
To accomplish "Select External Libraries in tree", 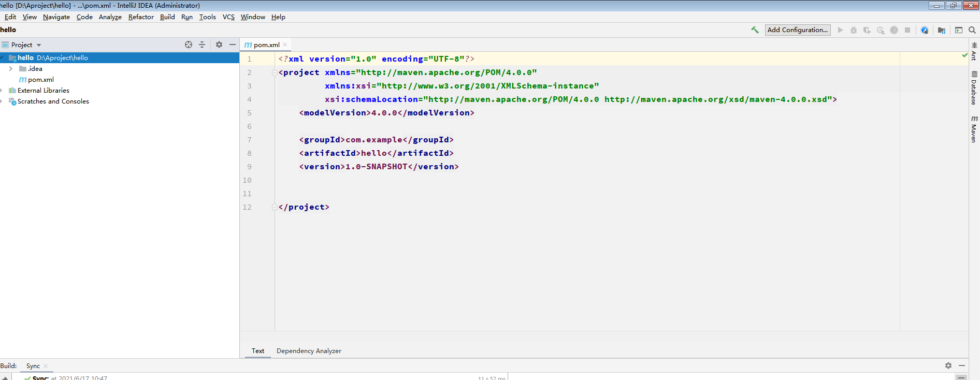I will click(120, 90).
